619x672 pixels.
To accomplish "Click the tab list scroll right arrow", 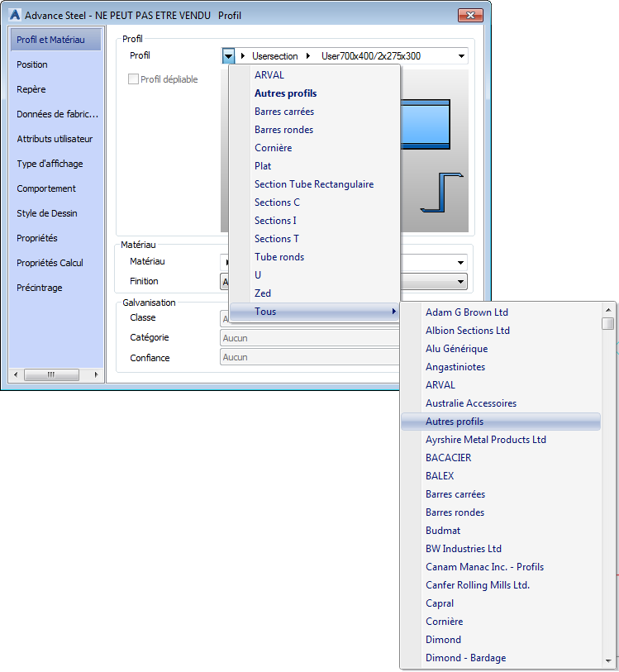I will [x=96, y=375].
